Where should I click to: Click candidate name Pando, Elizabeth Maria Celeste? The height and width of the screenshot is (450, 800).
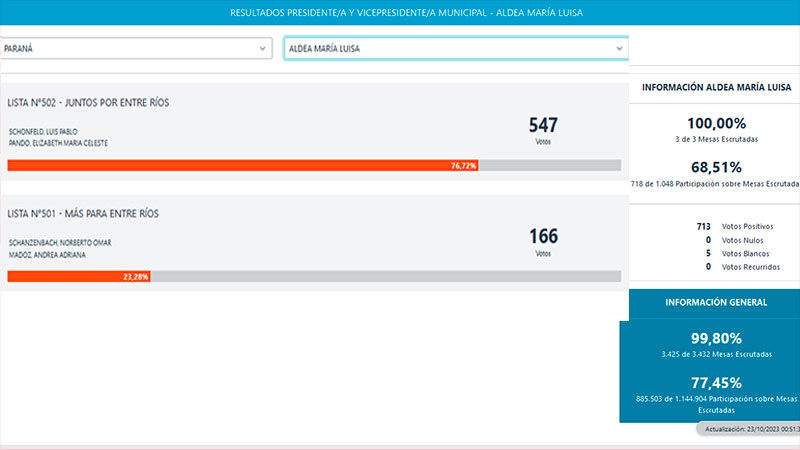point(58,143)
